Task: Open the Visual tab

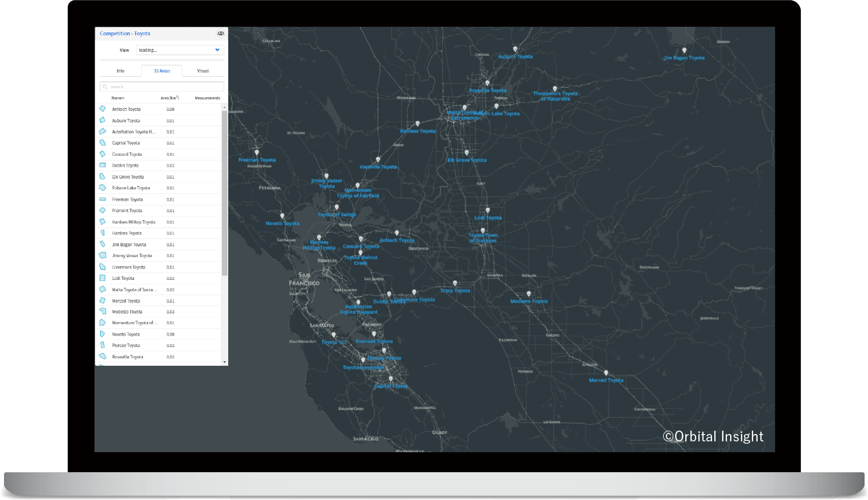Action: [x=203, y=71]
